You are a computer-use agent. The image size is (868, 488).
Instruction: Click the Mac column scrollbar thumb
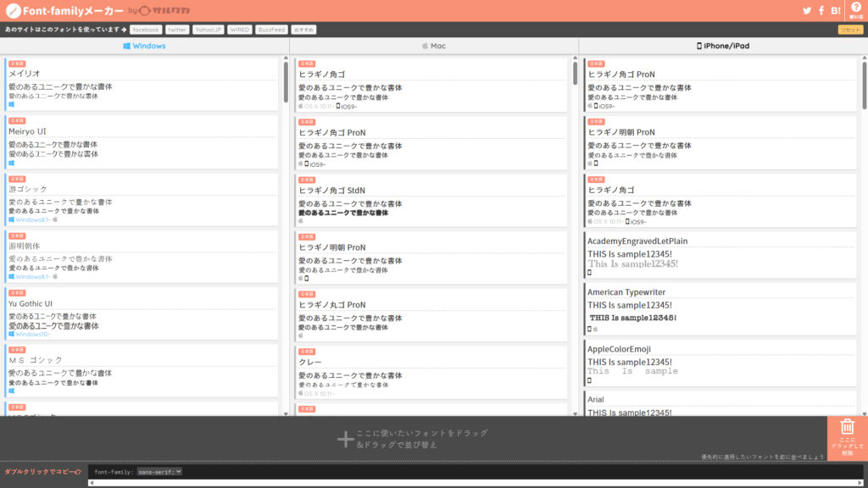(x=576, y=73)
